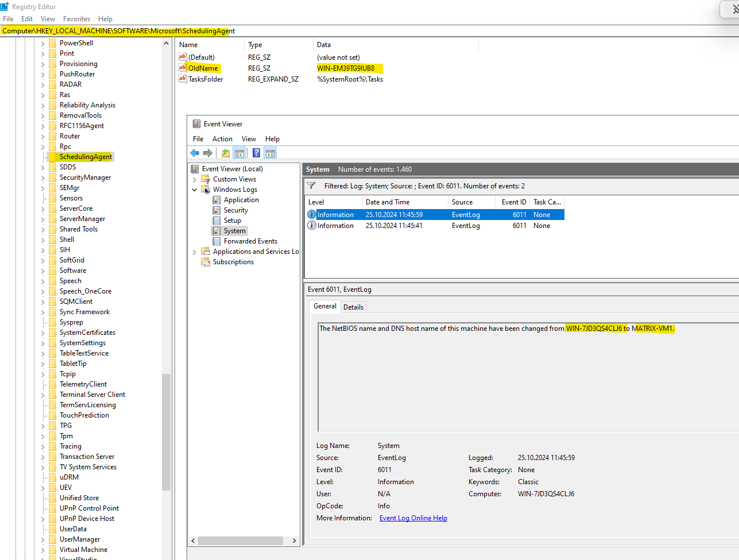Image resolution: width=739 pixels, height=560 pixels.
Task: Open the Action menu in Event Viewer
Action: [222, 138]
